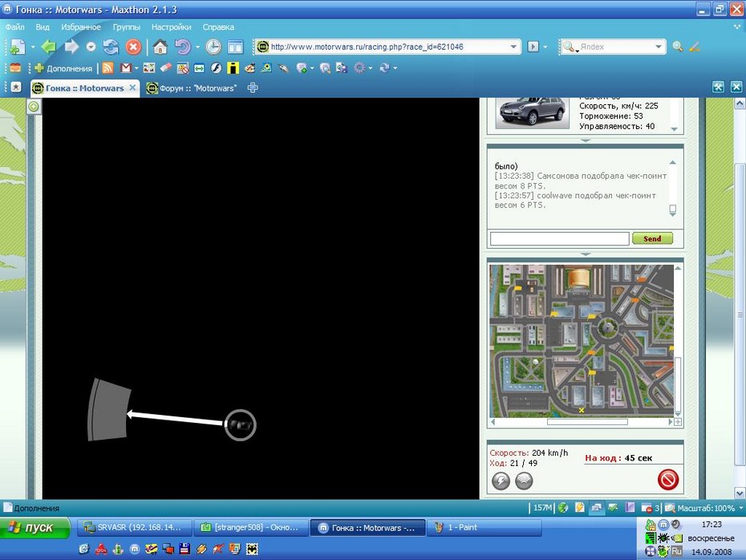The height and width of the screenshot is (560, 746).
Task: Click the Дополнения add-ons button
Action: coord(63,68)
